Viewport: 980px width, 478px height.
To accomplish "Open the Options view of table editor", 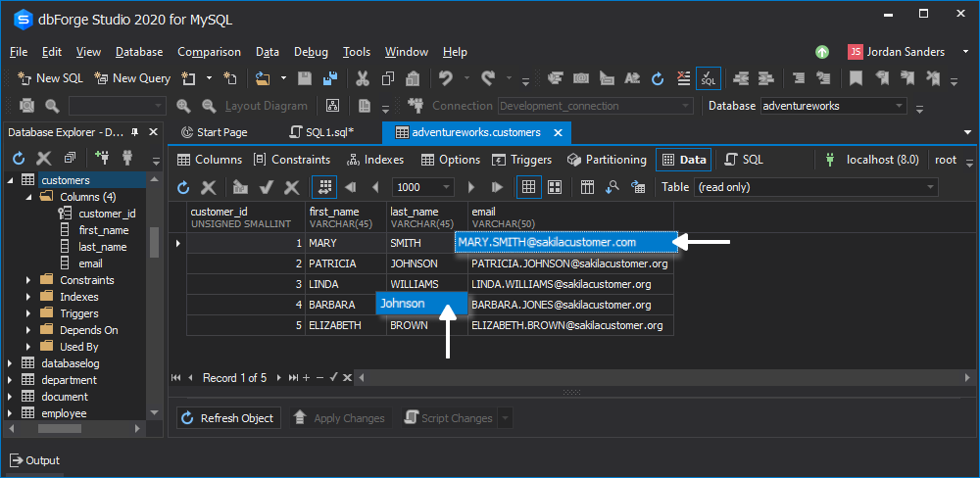I will click(x=451, y=160).
